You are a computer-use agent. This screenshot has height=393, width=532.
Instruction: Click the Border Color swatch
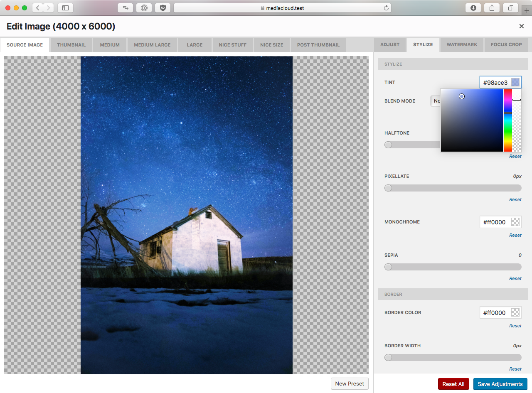(x=515, y=312)
